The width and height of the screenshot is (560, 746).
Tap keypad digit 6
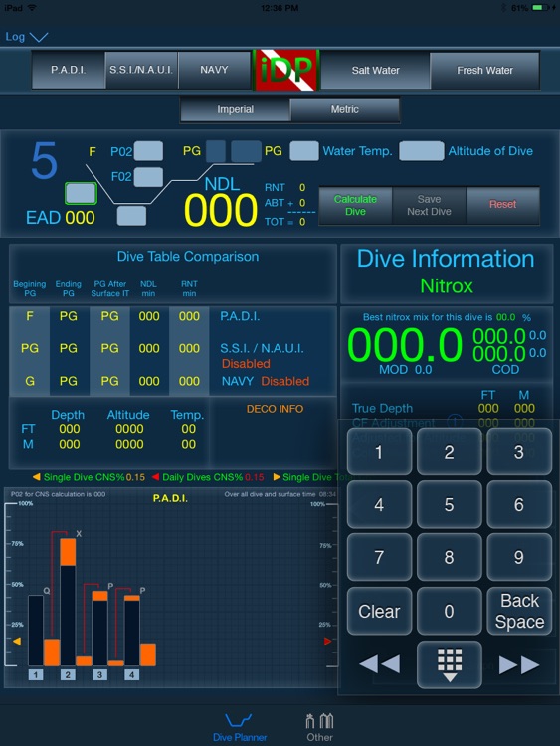[x=519, y=504]
